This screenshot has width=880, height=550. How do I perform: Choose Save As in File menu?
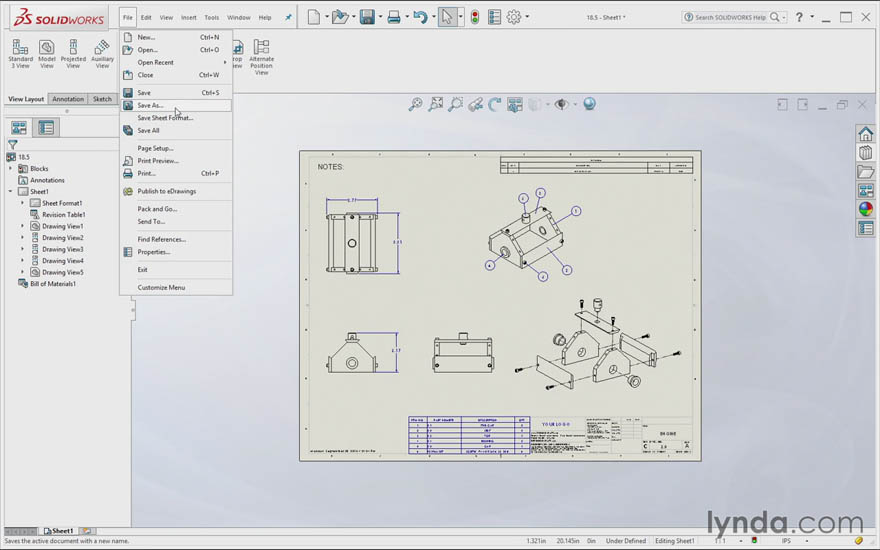click(176, 105)
